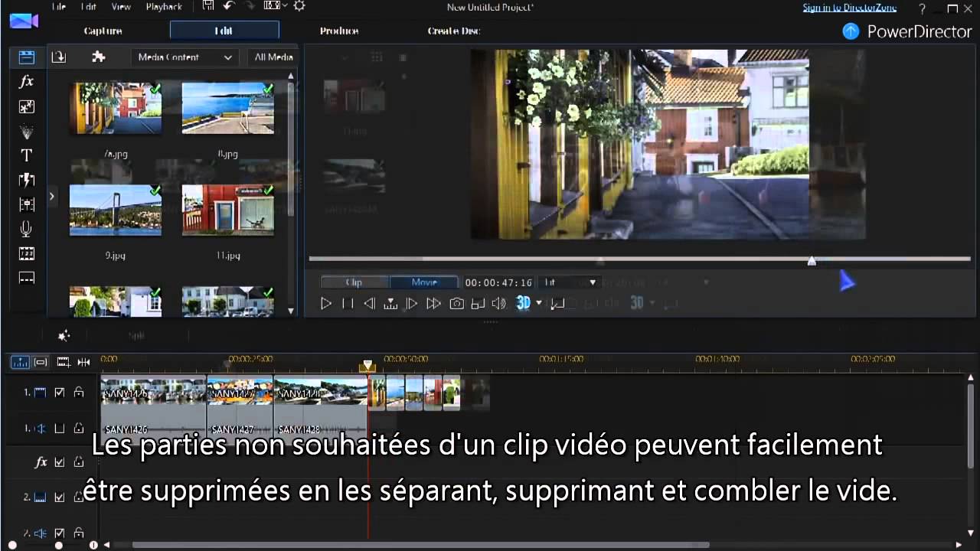The height and width of the screenshot is (551, 980).
Task: Open the Voice-Over Recording Room microphone
Action: [27, 229]
